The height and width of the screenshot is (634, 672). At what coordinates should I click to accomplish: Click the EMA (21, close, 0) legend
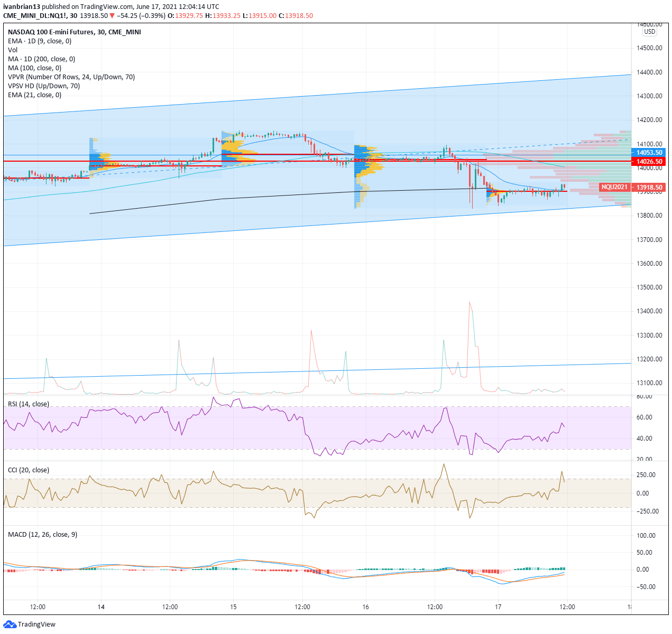(x=34, y=95)
